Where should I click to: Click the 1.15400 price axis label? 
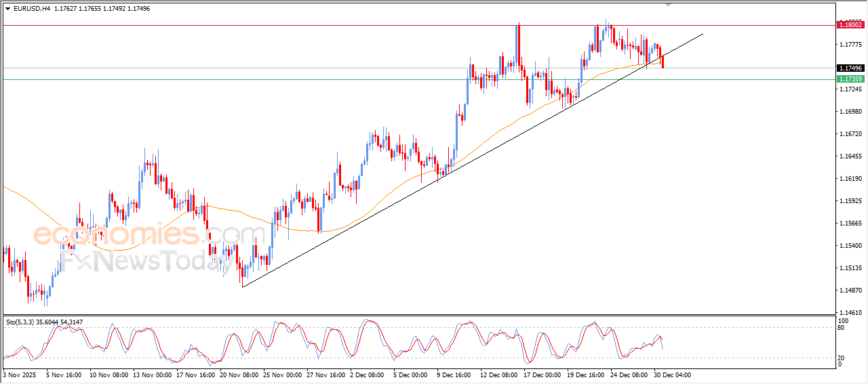click(850, 246)
